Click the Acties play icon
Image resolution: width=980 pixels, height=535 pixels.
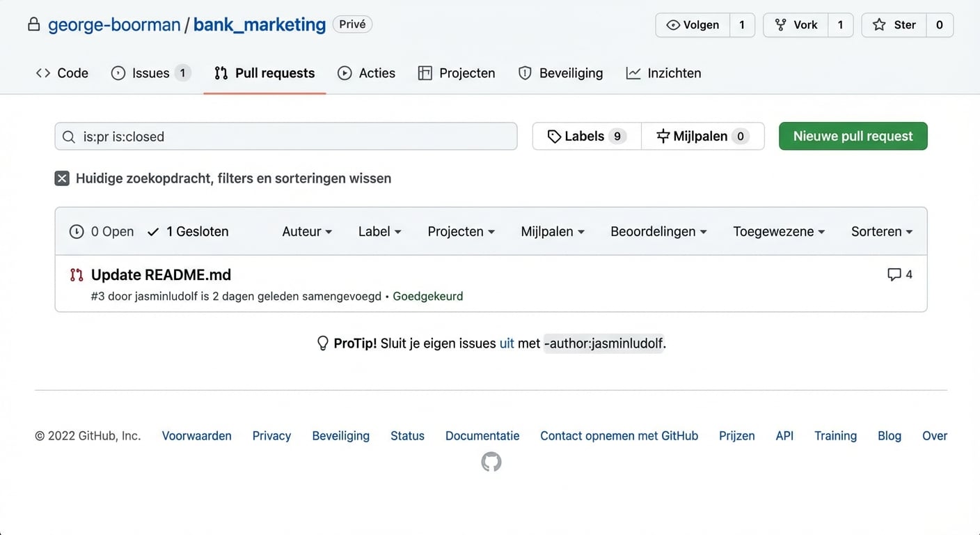point(344,72)
